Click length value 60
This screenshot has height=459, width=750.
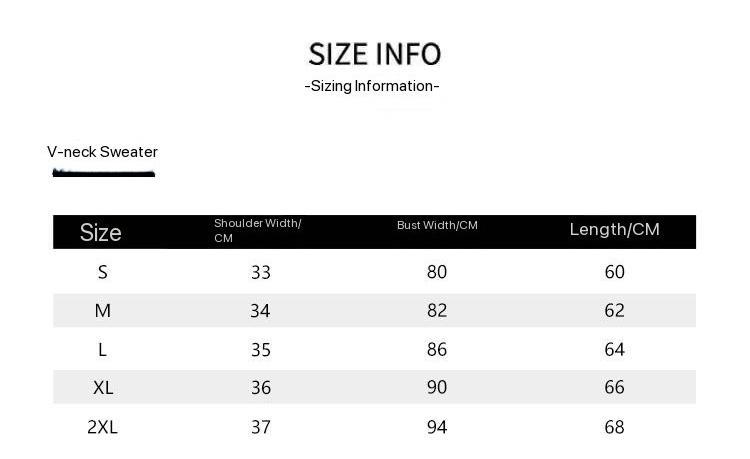pos(614,272)
